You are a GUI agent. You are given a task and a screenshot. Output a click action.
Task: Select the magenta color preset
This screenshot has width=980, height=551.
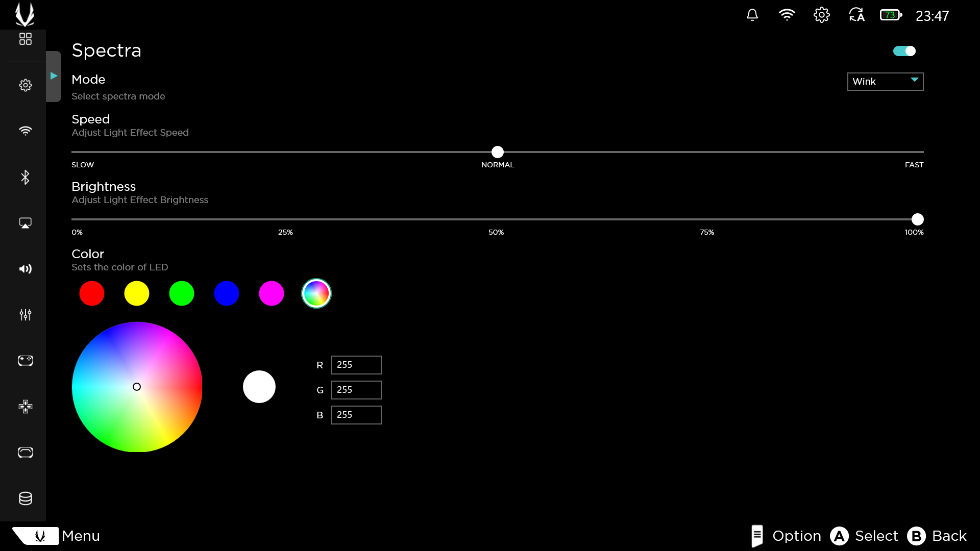(x=272, y=293)
